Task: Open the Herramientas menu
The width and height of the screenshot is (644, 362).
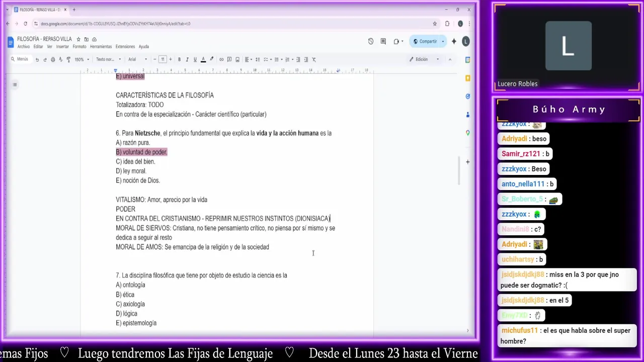Action: [x=101, y=47]
